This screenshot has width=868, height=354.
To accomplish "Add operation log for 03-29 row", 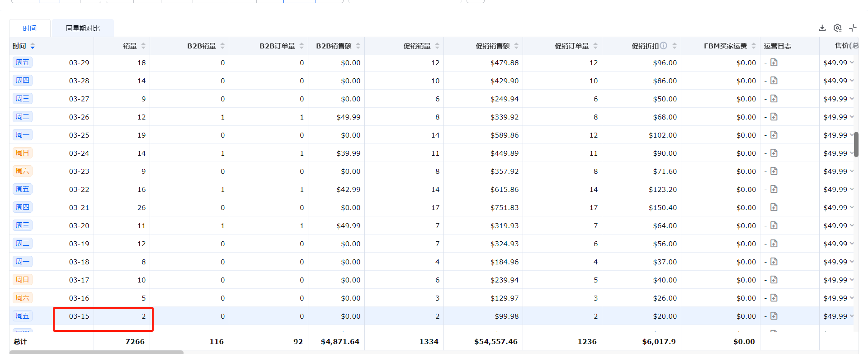I will coord(774,62).
